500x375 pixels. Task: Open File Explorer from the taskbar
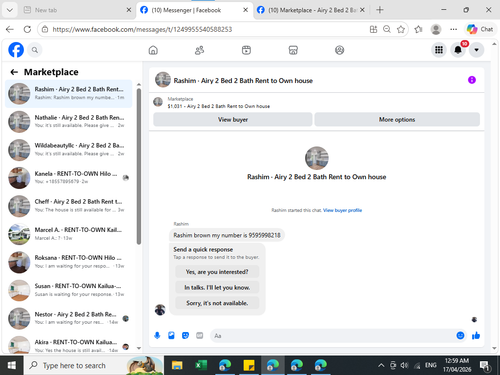[x=177, y=365]
